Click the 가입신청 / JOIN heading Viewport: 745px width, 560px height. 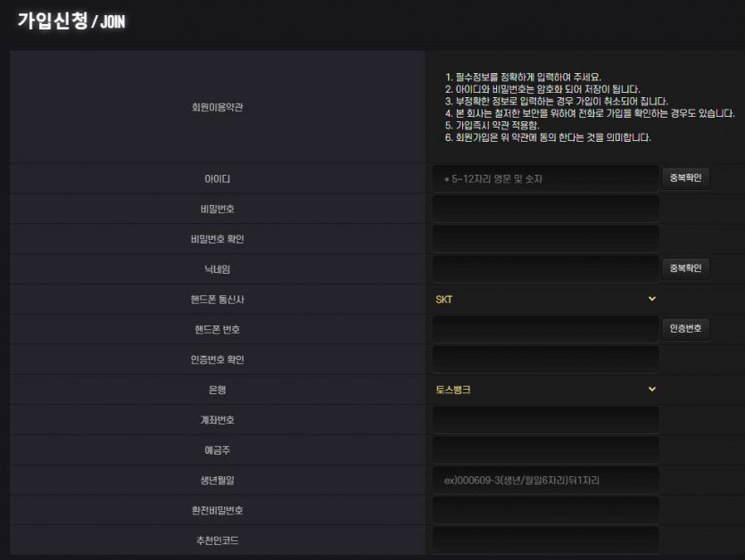pos(71,21)
